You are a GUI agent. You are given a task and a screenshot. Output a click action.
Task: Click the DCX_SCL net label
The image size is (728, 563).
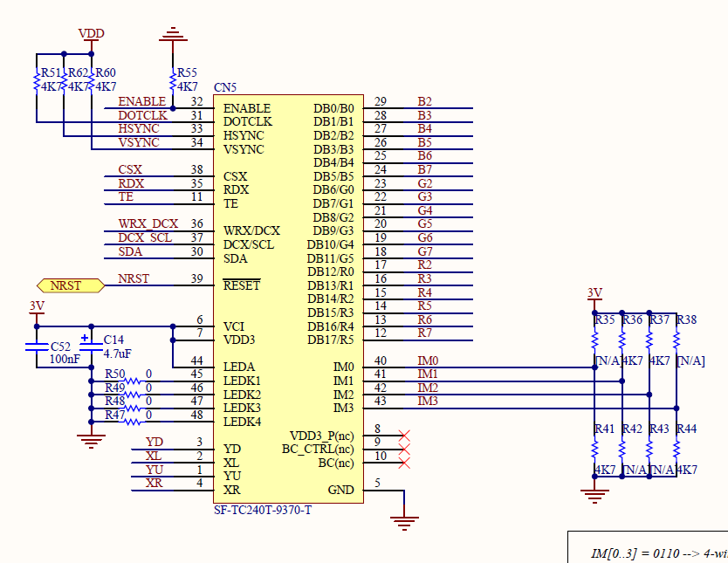[145, 237]
